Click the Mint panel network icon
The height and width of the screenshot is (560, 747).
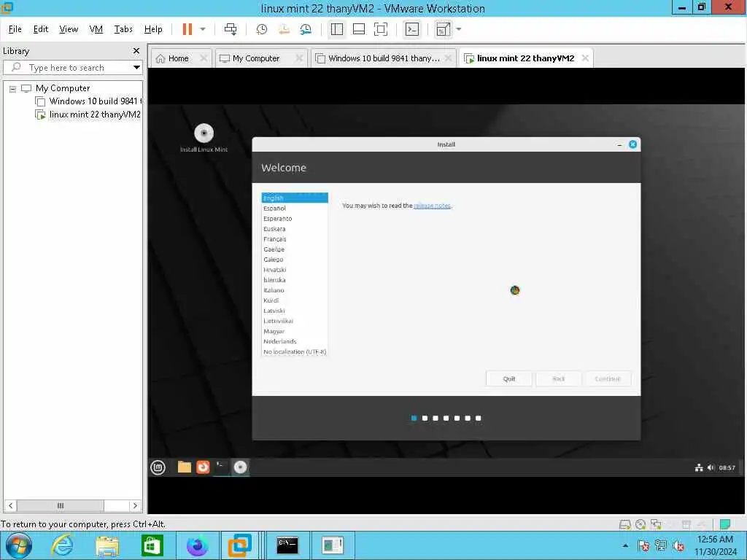coord(699,467)
